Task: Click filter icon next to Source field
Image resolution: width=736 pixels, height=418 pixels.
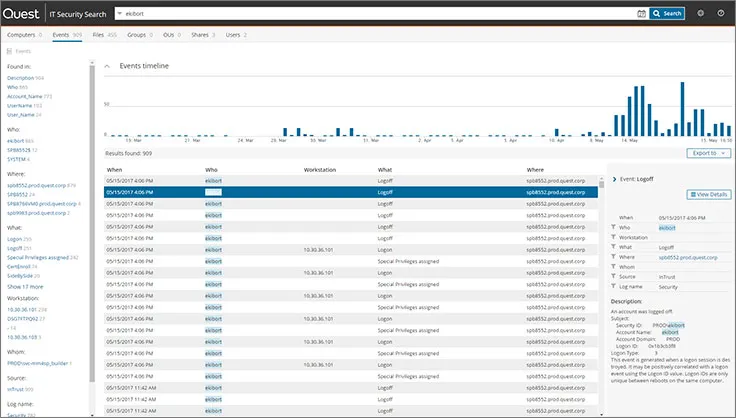Action: (x=613, y=276)
